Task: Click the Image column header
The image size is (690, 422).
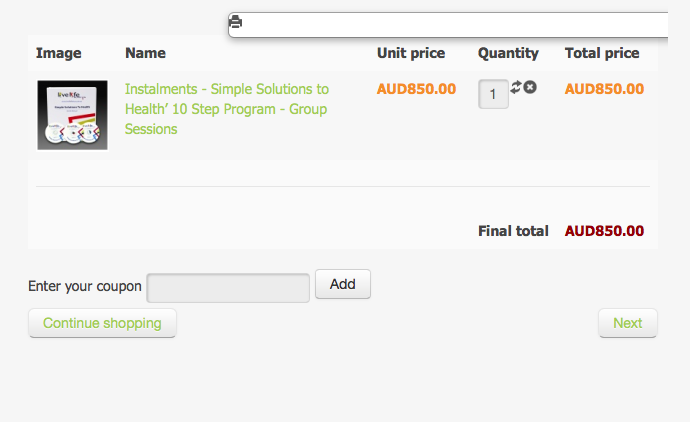Action: [59, 53]
